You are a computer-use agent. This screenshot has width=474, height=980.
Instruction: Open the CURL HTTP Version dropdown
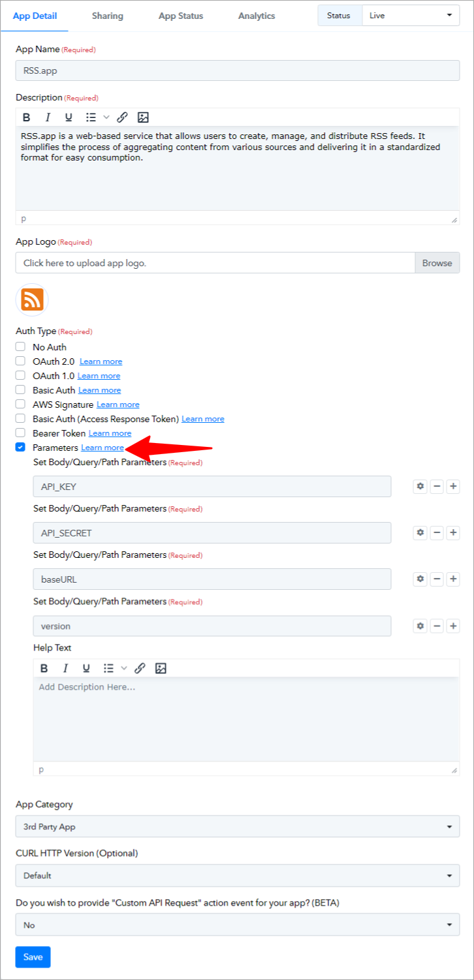238,876
